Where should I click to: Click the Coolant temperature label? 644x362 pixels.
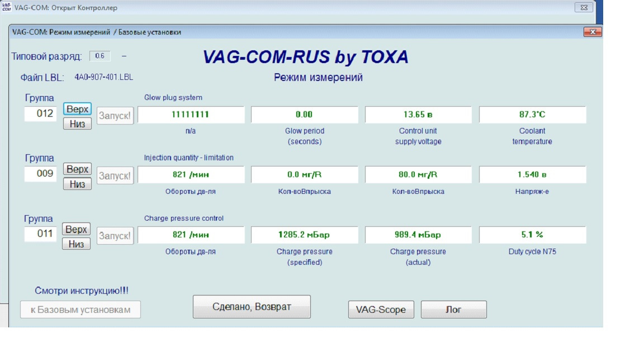pos(532,136)
